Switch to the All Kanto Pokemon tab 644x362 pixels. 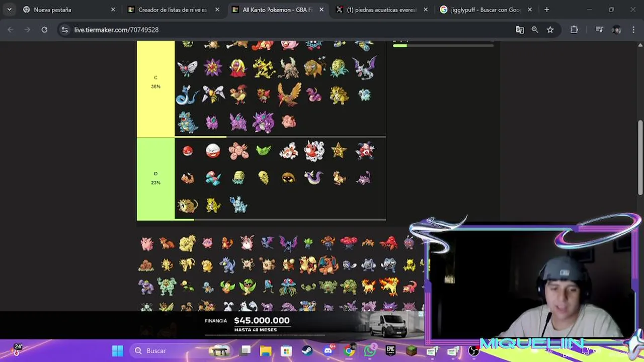coord(277,10)
